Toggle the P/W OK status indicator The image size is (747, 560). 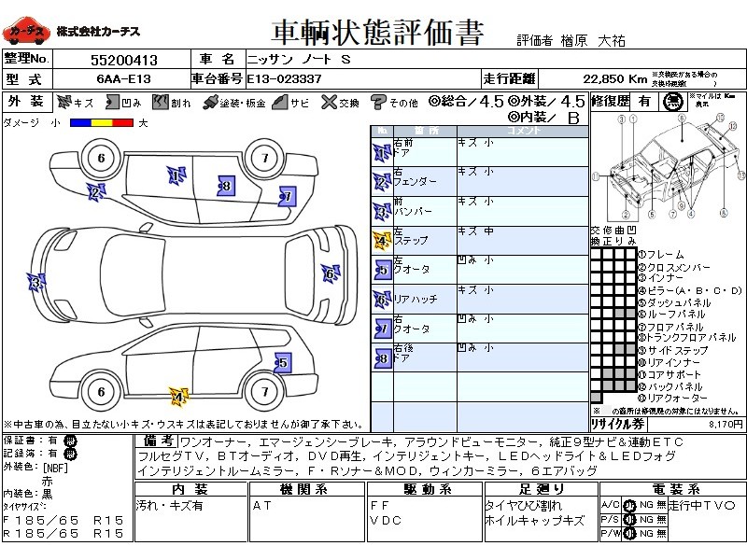click(x=629, y=533)
